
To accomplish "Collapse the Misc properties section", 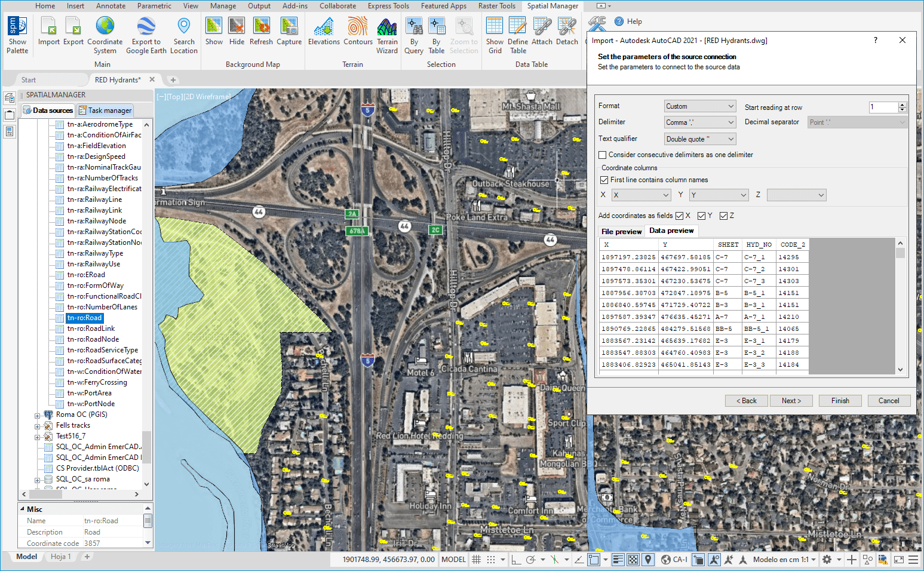I will pyautogui.click(x=23, y=509).
